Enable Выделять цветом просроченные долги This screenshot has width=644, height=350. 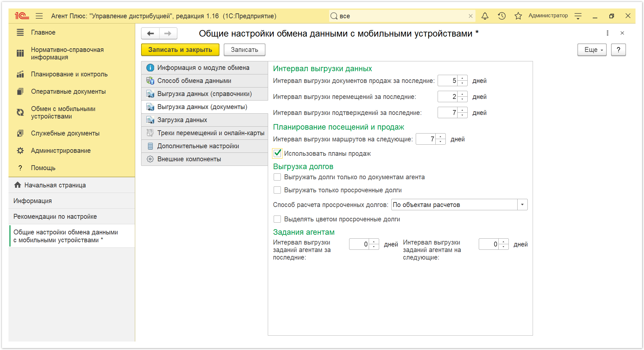click(x=277, y=219)
